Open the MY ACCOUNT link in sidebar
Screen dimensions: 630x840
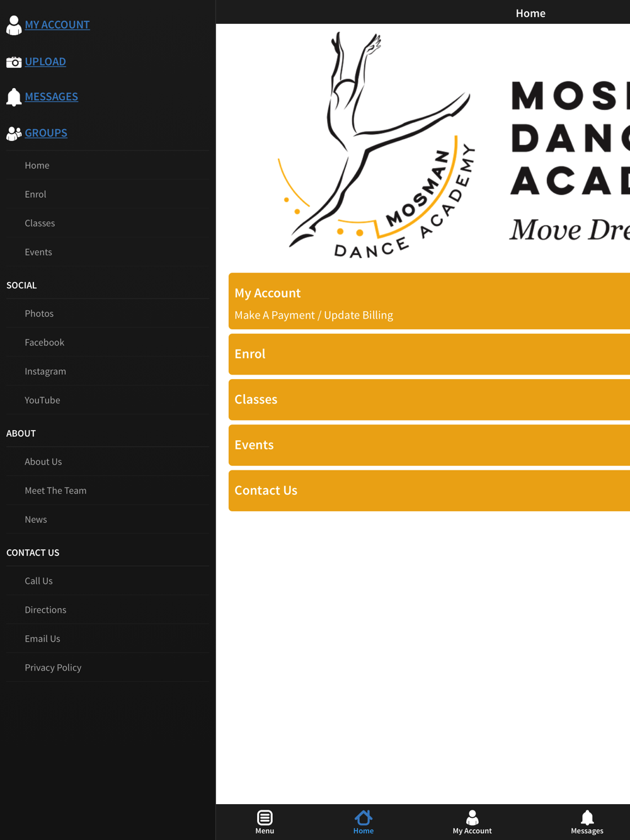tap(57, 25)
